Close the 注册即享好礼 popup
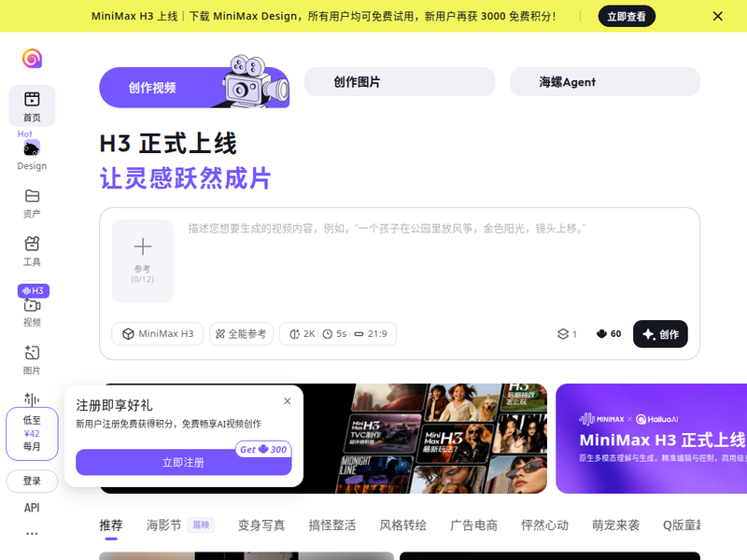747x560 pixels. (288, 401)
